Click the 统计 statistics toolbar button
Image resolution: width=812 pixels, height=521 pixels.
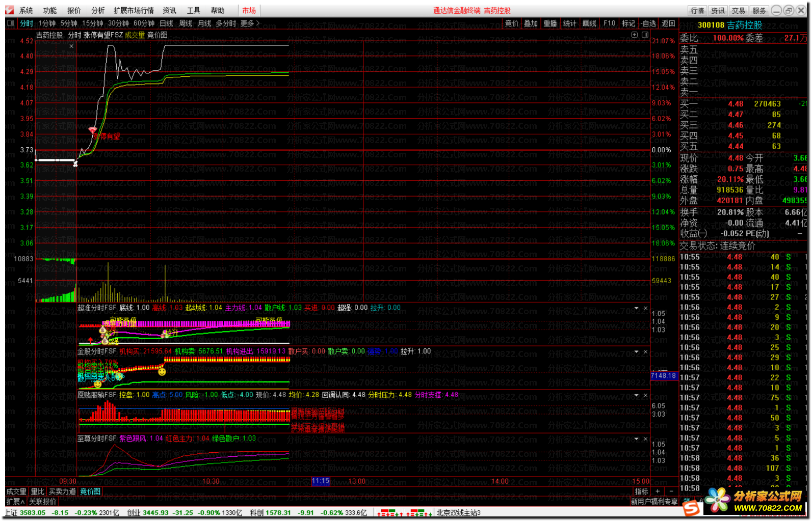click(569, 23)
